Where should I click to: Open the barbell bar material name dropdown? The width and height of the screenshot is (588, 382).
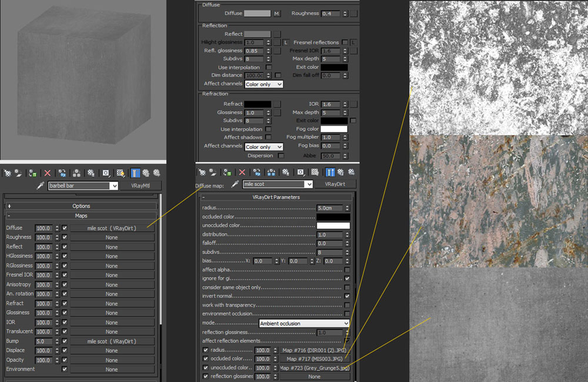(114, 186)
